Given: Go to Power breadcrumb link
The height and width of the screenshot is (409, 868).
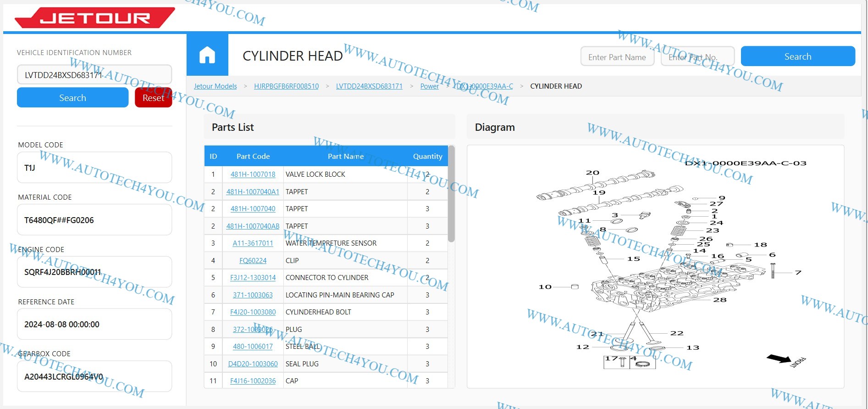Looking at the screenshot, I should point(429,86).
